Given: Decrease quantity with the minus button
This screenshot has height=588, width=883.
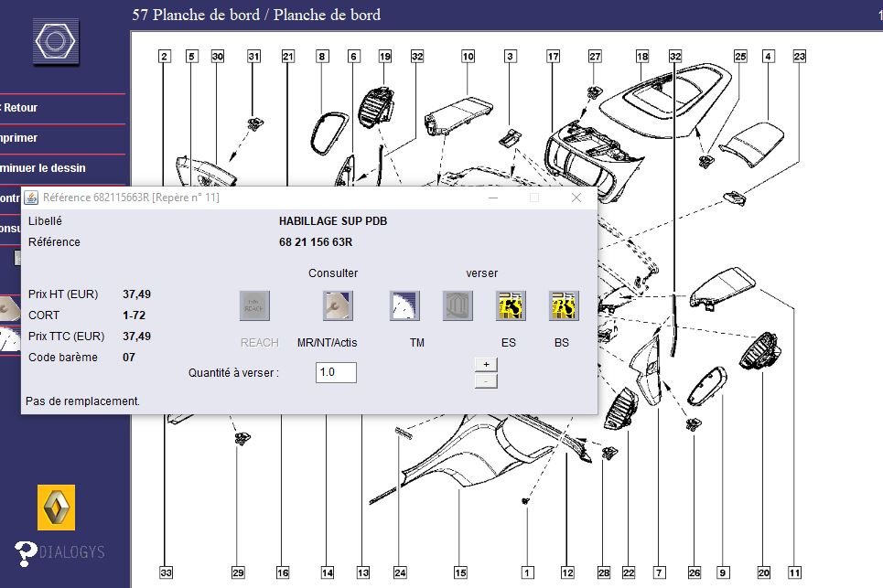Looking at the screenshot, I should pos(486,380).
